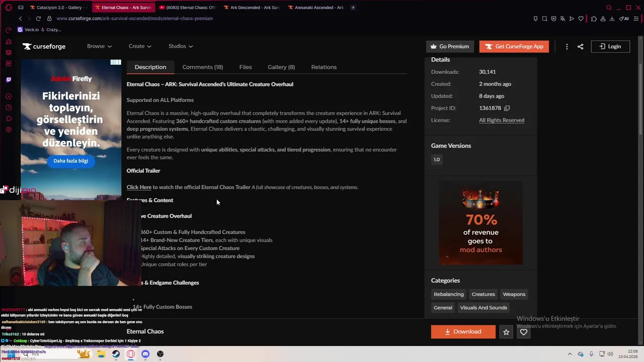This screenshot has height=362, width=644.
Task: Open the Opera GX main menu logo
Action: click(9, 8)
